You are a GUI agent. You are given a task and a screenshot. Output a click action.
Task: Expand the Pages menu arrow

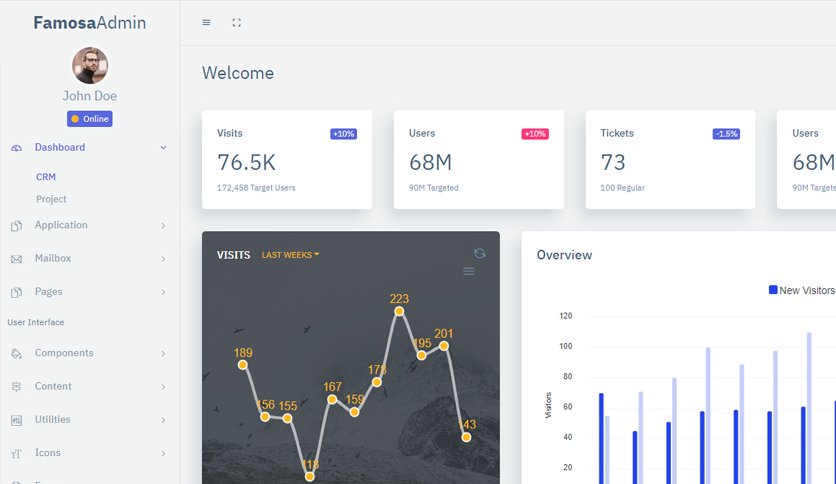pyautogui.click(x=163, y=292)
